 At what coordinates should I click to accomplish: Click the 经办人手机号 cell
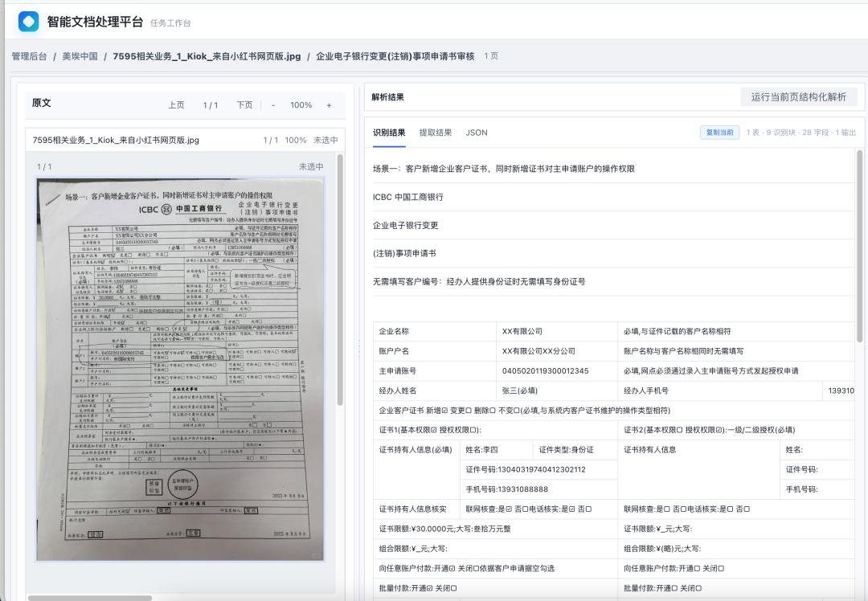point(720,390)
